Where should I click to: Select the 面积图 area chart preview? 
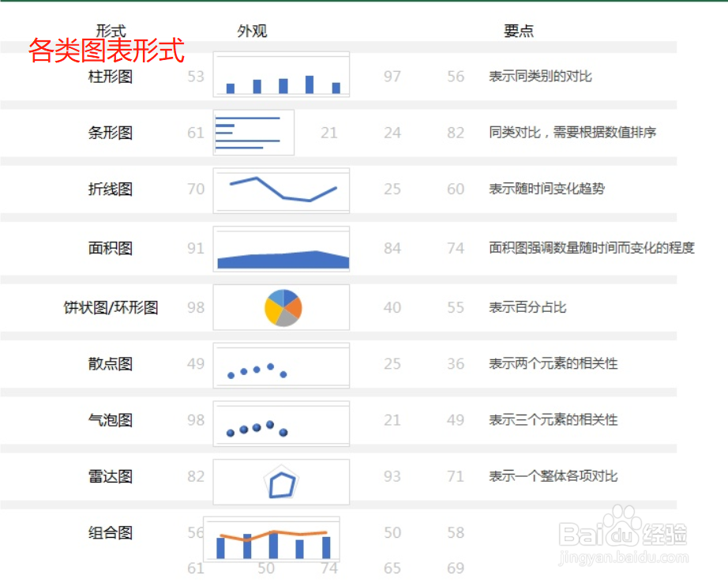281,249
